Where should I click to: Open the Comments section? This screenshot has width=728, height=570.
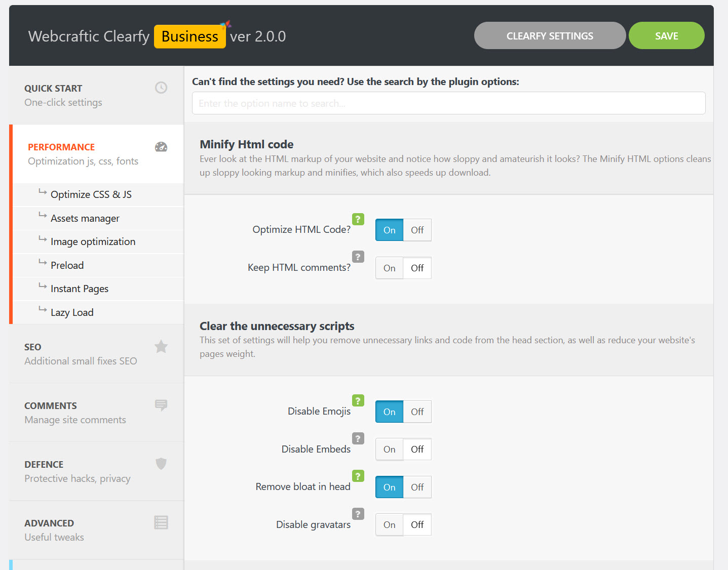tap(96, 413)
